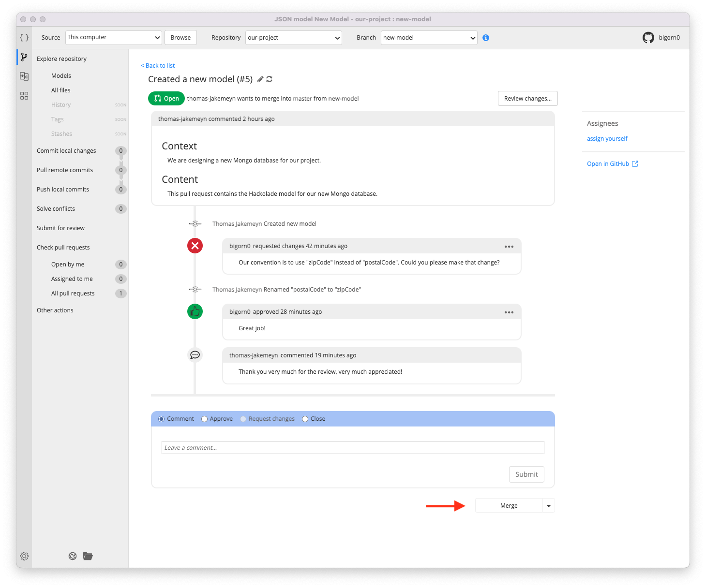Select the branch/repository explorer sidebar icon
This screenshot has height=588, width=706.
[x=24, y=57]
